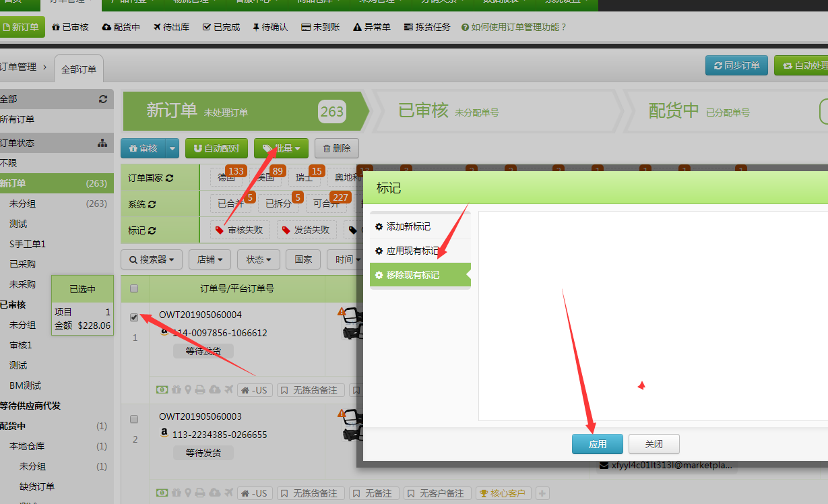828x504 pixels.
Task: Toggle the select-all checkbox in table header
Action: 134,288
